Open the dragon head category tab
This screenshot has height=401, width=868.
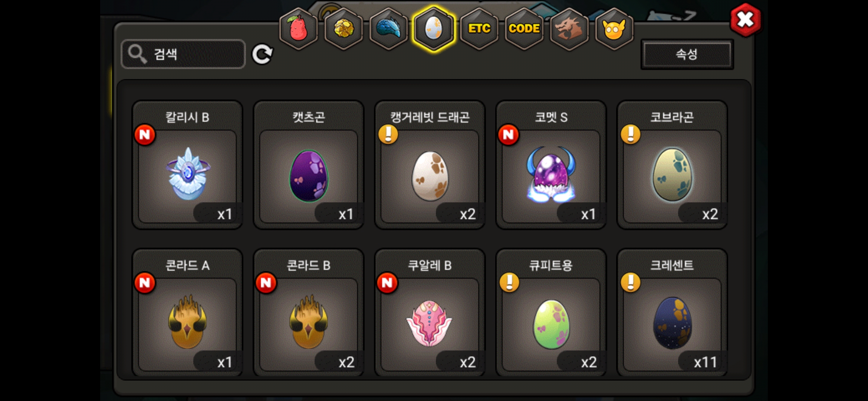(569, 29)
